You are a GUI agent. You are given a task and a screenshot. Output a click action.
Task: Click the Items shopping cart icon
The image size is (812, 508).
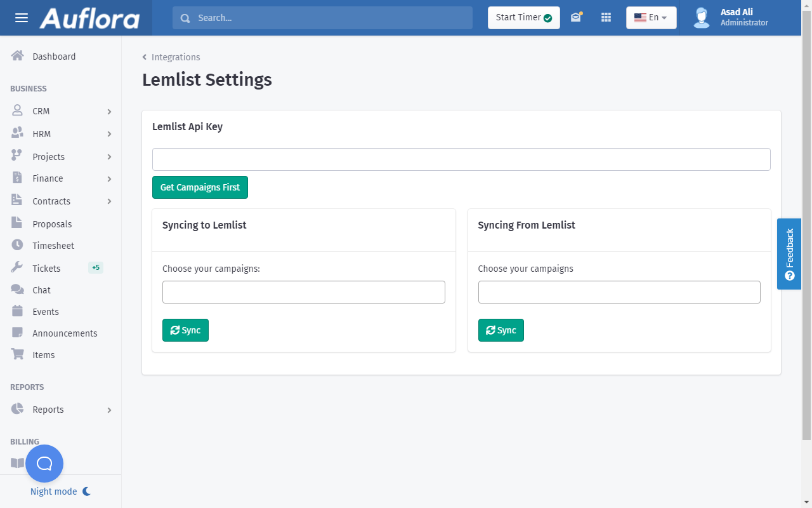pyautogui.click(x=18, y=354)
